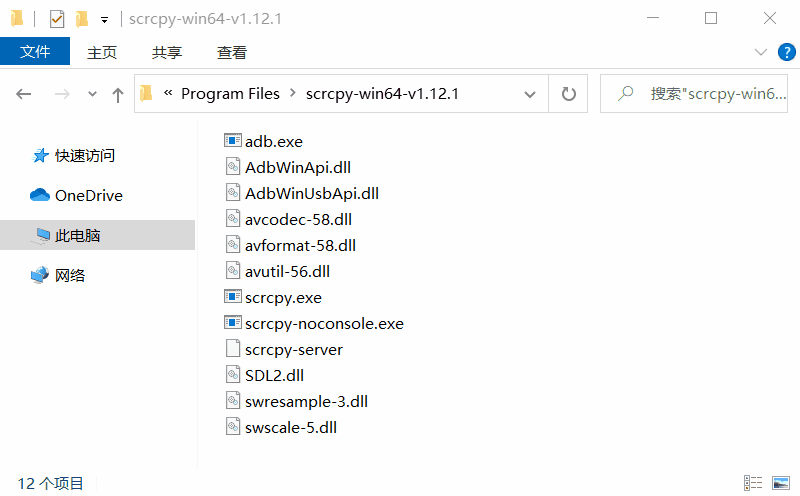Open the recent locations dropdown arrow
Screen dimensions: 800x496
click(93, 94)
